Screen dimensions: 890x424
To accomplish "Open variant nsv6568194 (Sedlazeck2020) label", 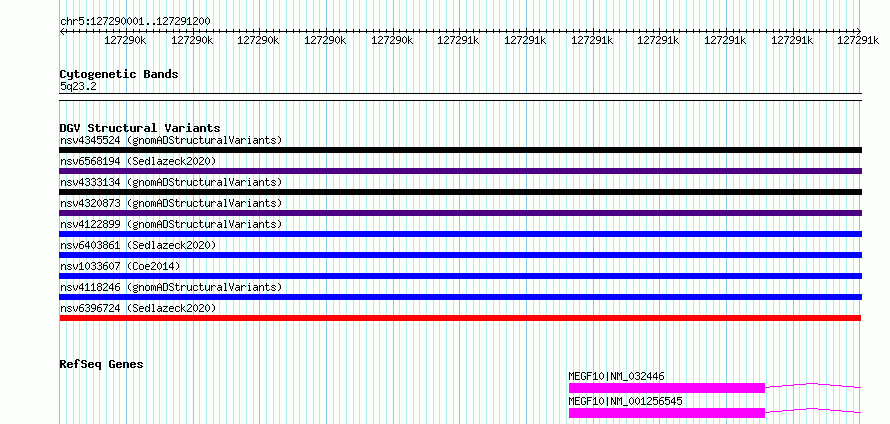I will coord(138,161).
